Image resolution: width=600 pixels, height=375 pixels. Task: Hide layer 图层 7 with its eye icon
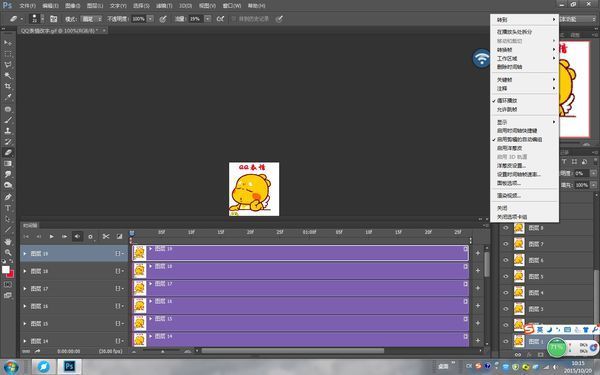pyautogui.click(x=506, y=244)
